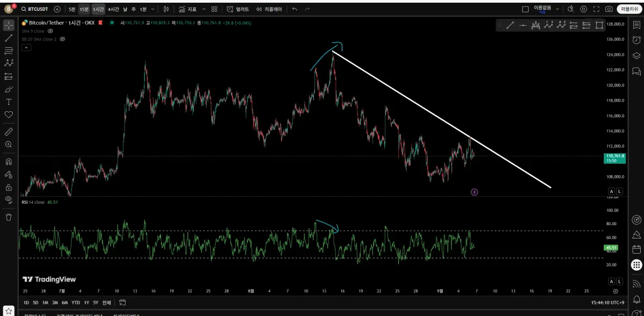This screenshot has height=316, width=644.
Task: Open timezone 15:44:10 UTC+9 menu
Action: click(x=608, y=303)
